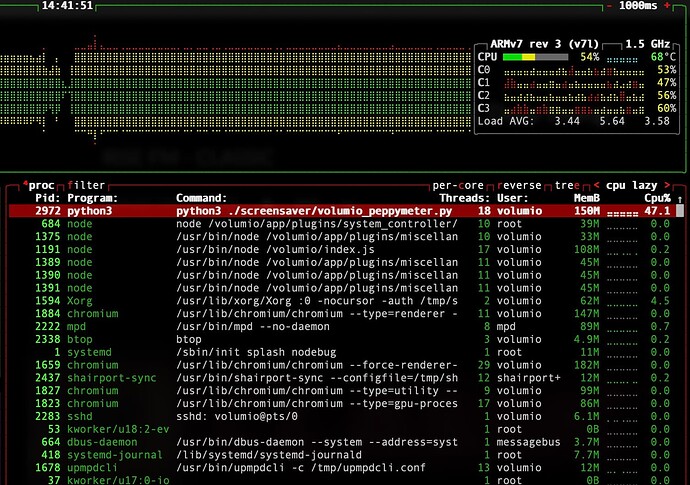
Task: Click the up arrow above the process scrollbar
Action: coord(680,199)
